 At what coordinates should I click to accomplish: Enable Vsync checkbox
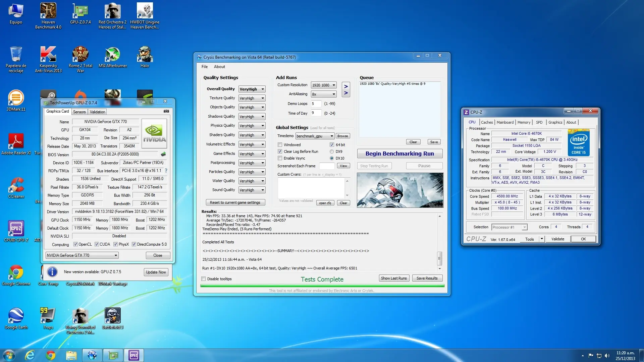pos(280,158)
